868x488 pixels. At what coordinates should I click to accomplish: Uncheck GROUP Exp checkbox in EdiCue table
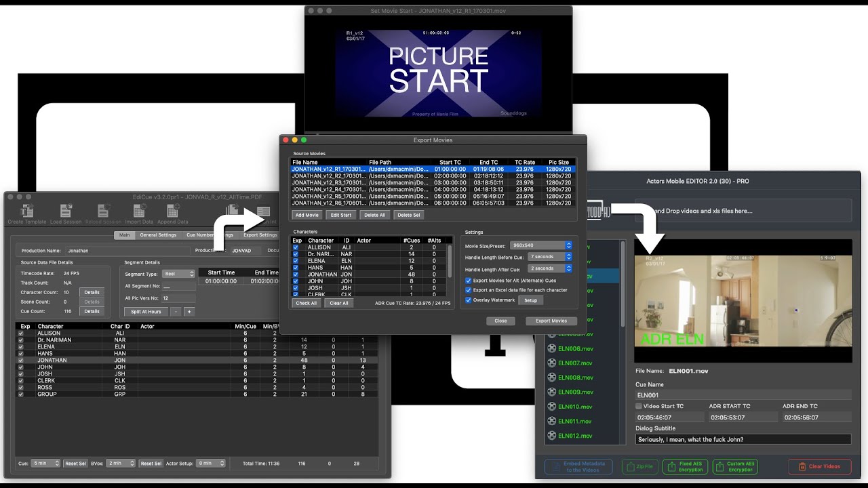pyautogui.click(x=20, y=394)
